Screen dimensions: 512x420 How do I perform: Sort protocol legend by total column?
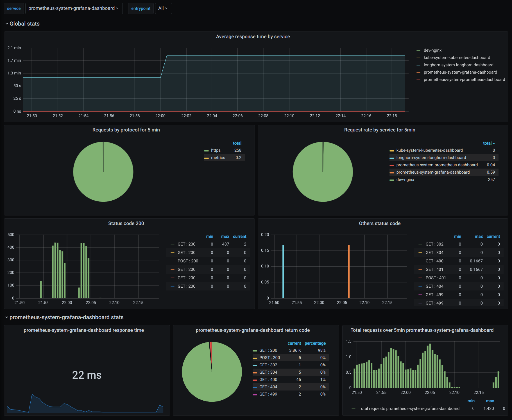(x=237, y=143)
